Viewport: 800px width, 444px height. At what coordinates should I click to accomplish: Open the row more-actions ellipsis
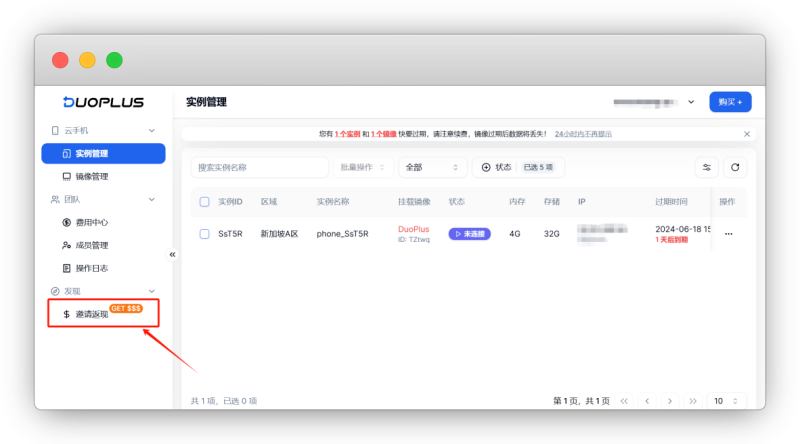click(x=729, y=234)
